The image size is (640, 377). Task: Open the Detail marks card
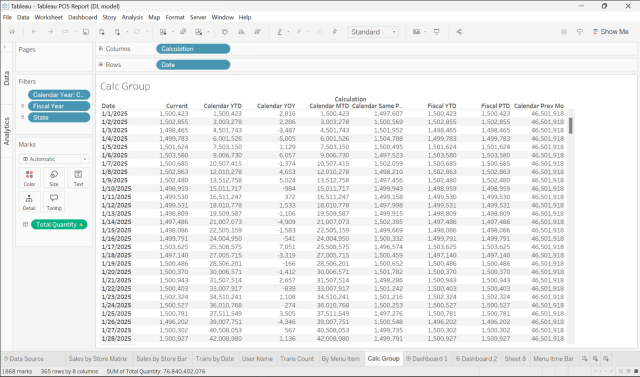point(29,202)
